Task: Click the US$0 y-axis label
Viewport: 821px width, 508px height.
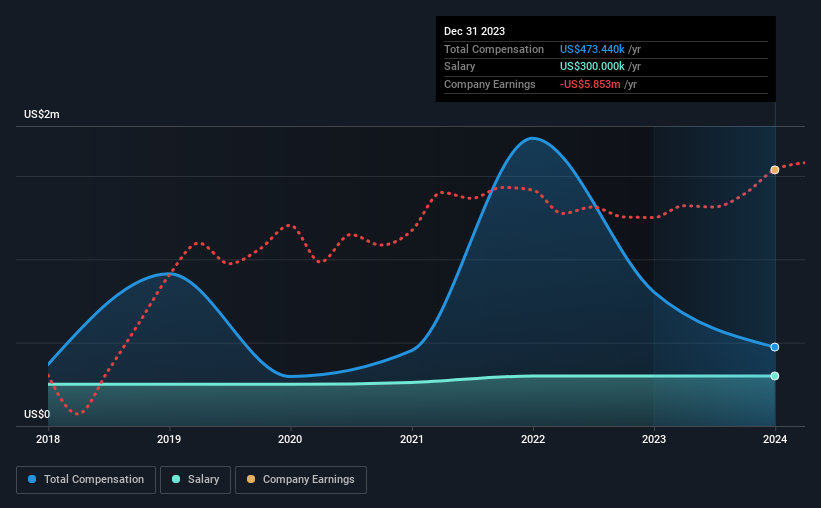Action: pos(37,414)
